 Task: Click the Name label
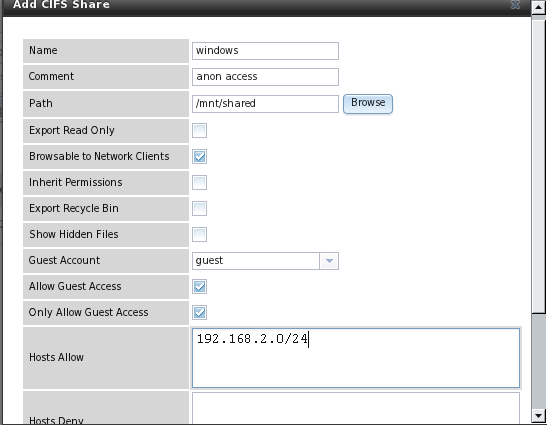tap(43, 50)
